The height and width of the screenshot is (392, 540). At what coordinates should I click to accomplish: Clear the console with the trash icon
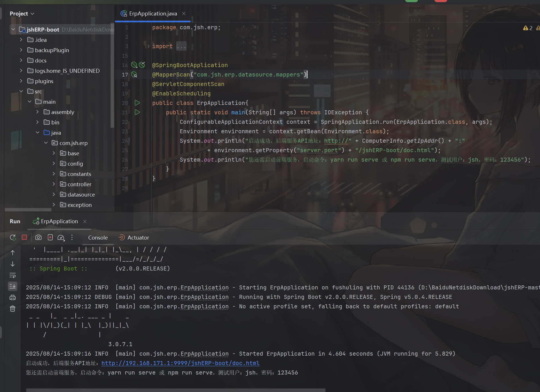point(13,309)
